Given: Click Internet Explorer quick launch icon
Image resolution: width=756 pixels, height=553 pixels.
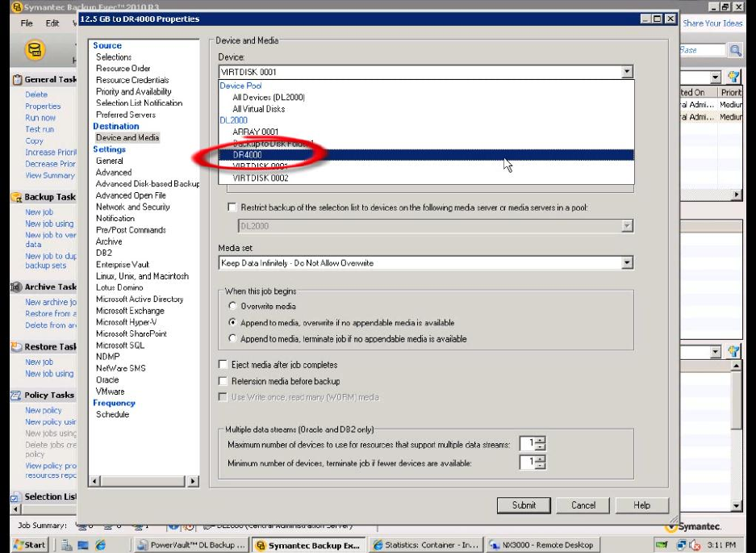Looking at the screenshot, I should tap(100, 545).
